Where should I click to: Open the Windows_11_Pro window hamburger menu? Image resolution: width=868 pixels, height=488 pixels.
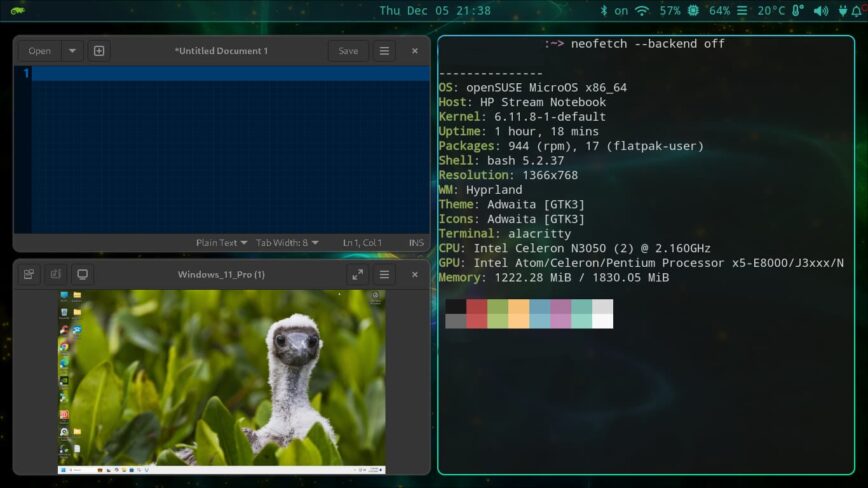(384, 274)
